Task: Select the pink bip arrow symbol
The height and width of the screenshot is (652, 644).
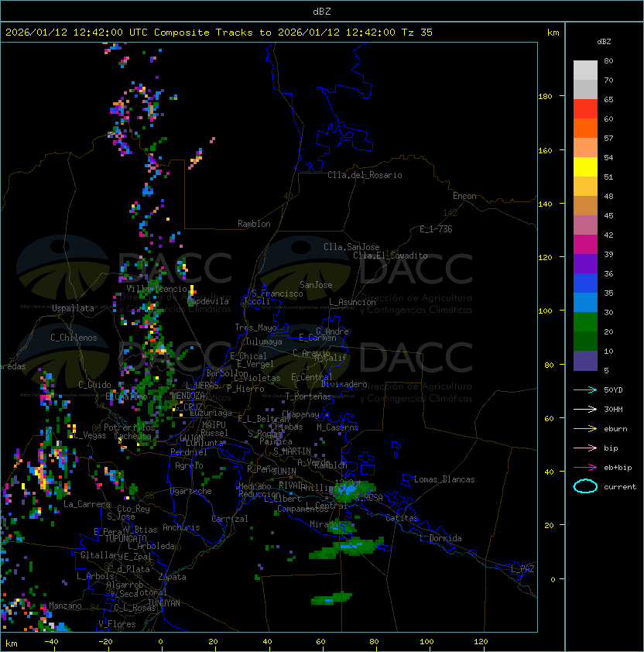Action: 585,448
